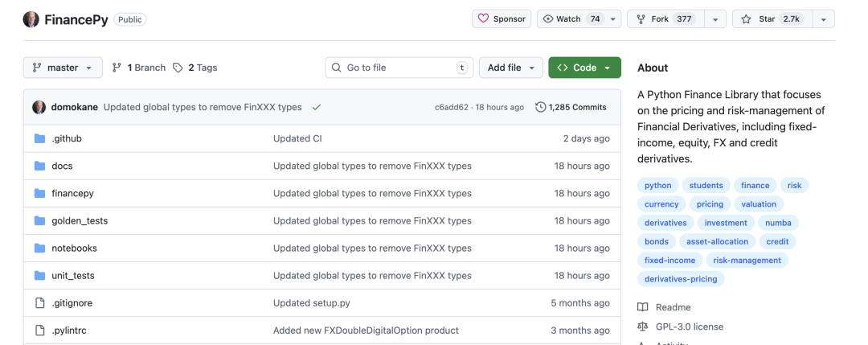Screen dimensions: 868x345
Task: Open the notebooks folder
Action: coord(74,248)
